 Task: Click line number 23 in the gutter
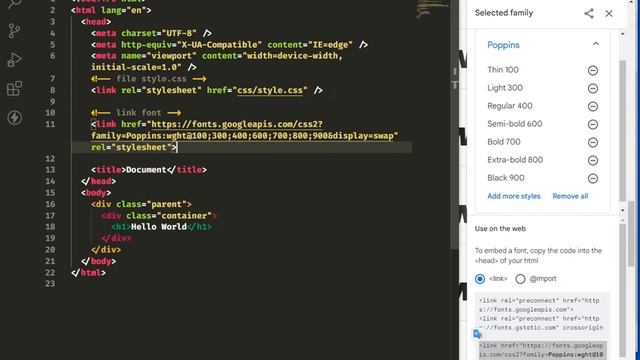click(x=50, y=284)
